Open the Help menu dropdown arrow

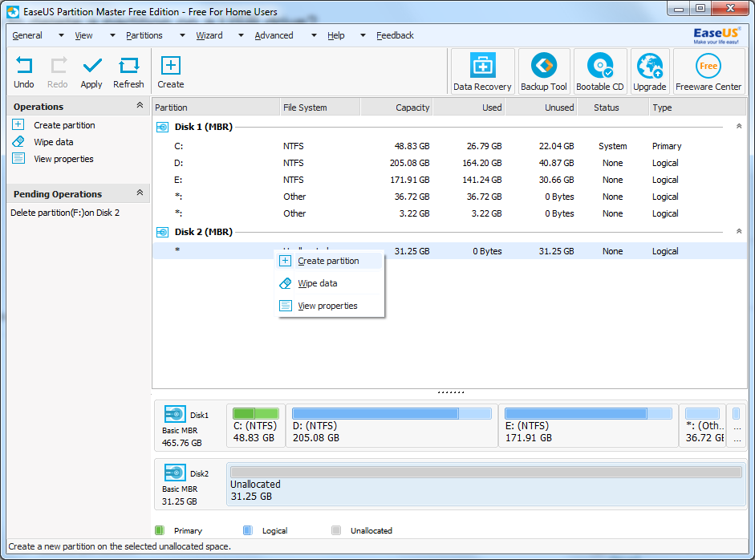coord(363,35)
